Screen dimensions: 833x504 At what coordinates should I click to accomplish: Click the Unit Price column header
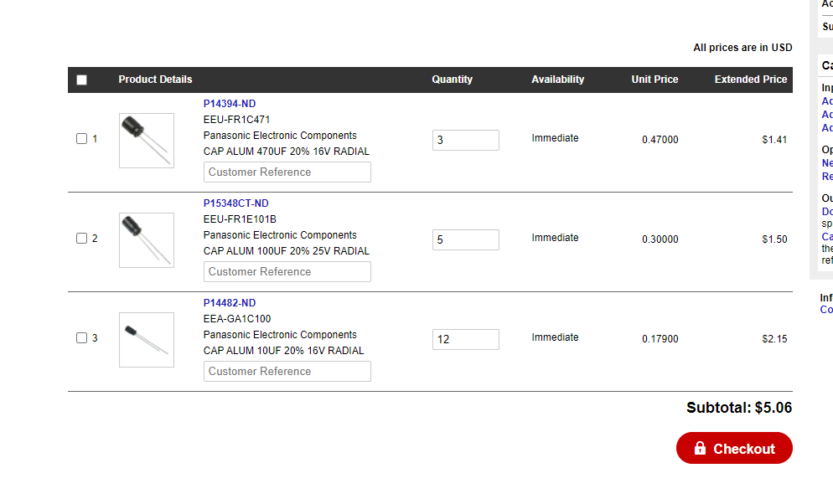654,80
